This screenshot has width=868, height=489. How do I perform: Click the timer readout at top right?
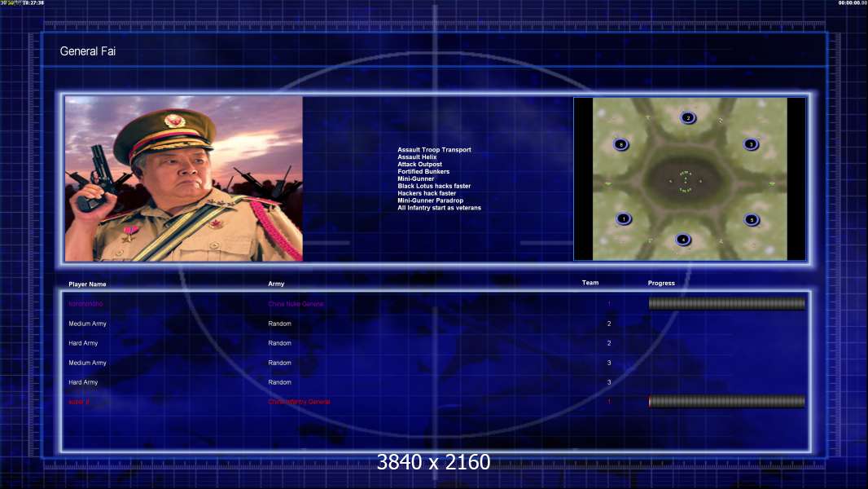click(853, 2)
